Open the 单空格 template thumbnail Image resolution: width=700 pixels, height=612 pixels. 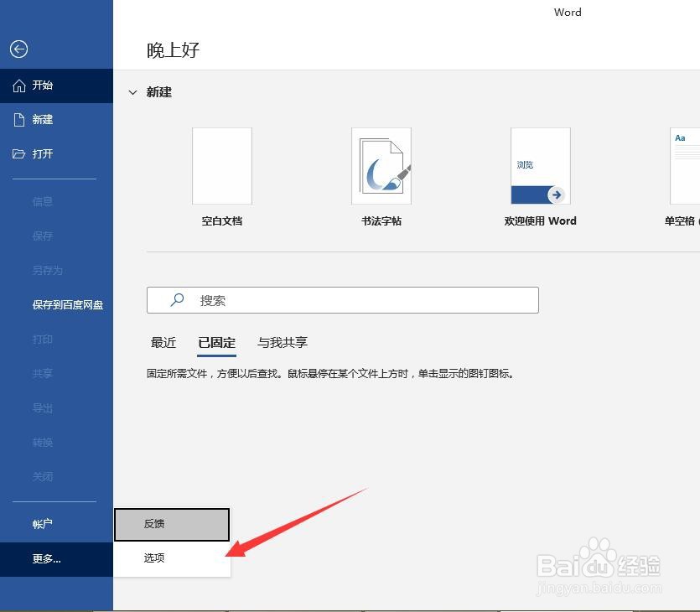pyautogui.click(x=685, y=166)
